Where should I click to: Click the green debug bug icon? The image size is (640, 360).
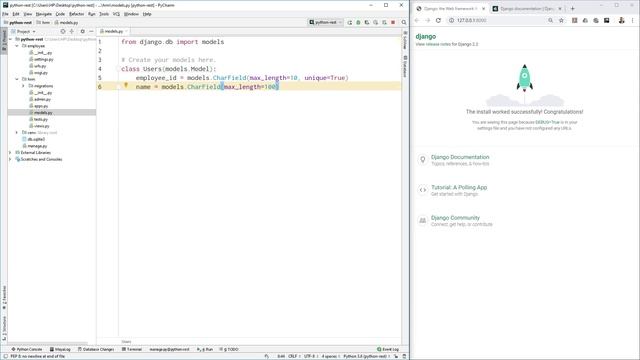[358, 22]
